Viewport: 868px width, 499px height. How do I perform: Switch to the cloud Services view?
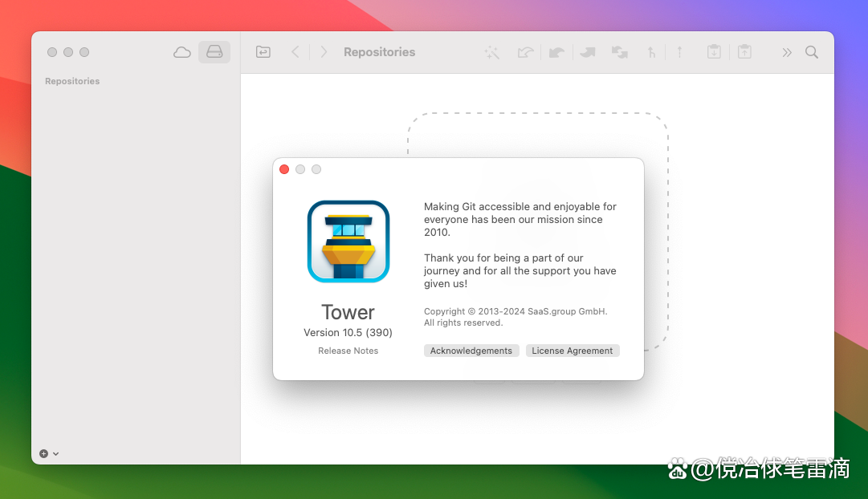(x=182, y=52)
